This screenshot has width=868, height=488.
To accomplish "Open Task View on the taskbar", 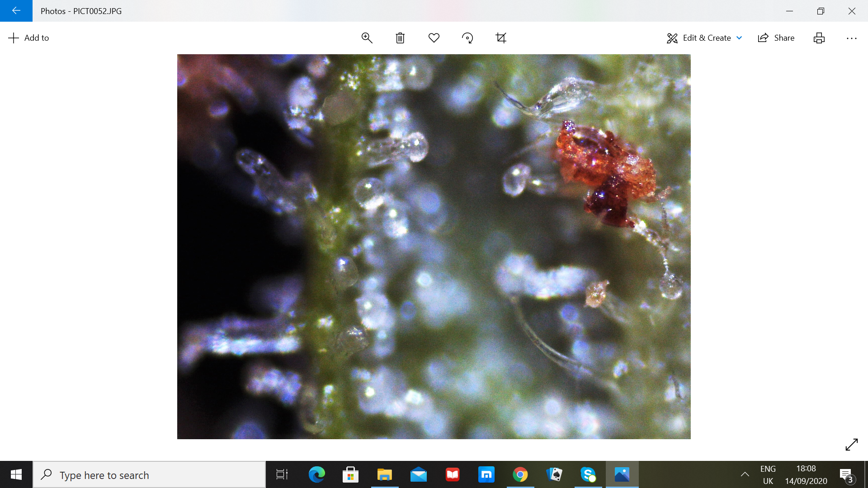I will coord(282,474).
